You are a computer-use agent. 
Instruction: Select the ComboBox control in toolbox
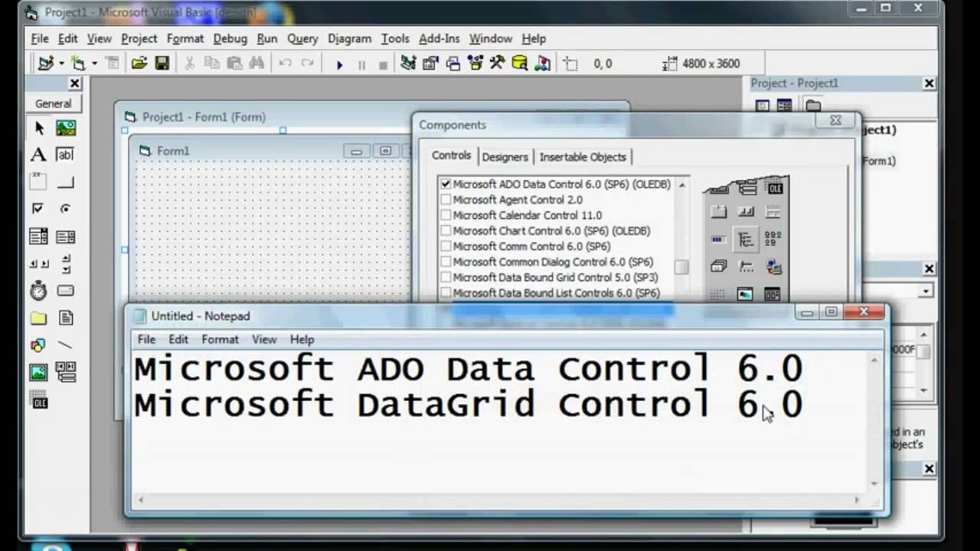click(x=38, y=236)
